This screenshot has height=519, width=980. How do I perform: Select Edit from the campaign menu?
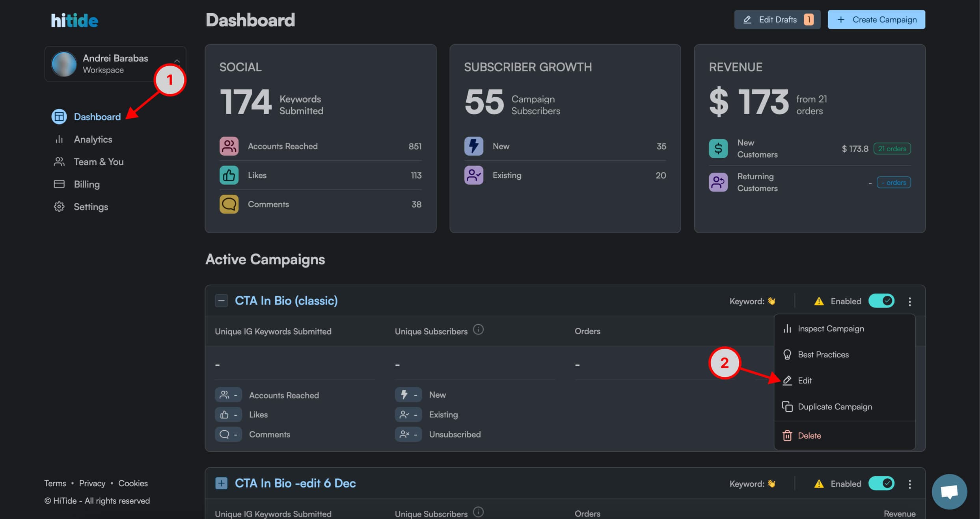coord(804,381)
